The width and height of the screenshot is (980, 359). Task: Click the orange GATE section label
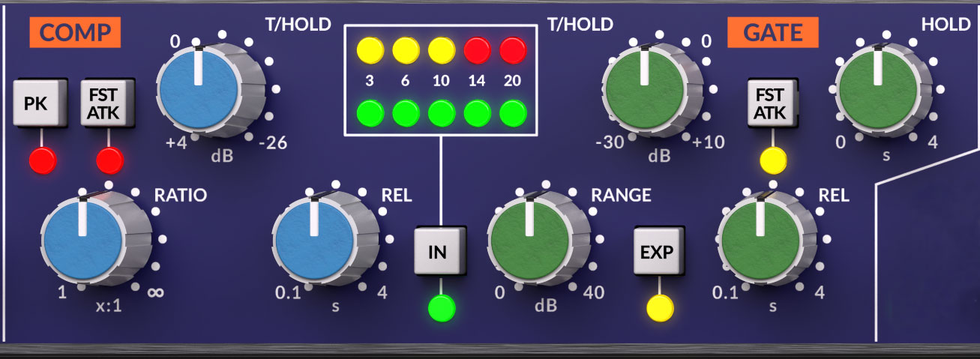point(772,33)
